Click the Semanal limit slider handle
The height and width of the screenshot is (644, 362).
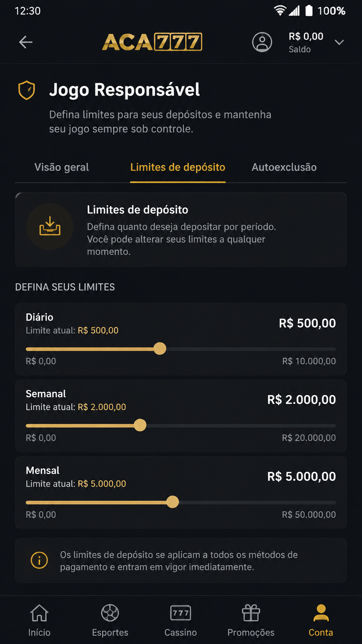tap(140, 425)
